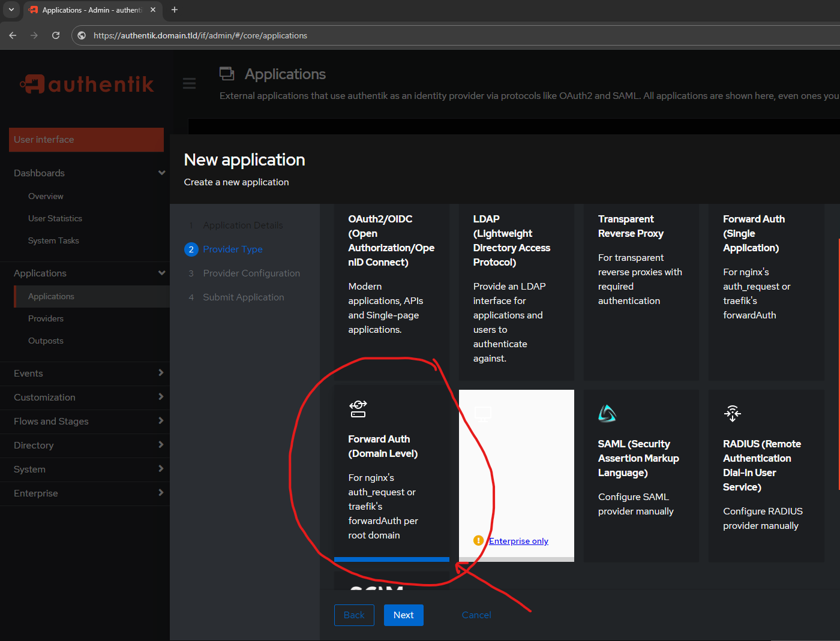
Task: Select the white Enterprise only provider card
Action: click(x=517, y=476)
